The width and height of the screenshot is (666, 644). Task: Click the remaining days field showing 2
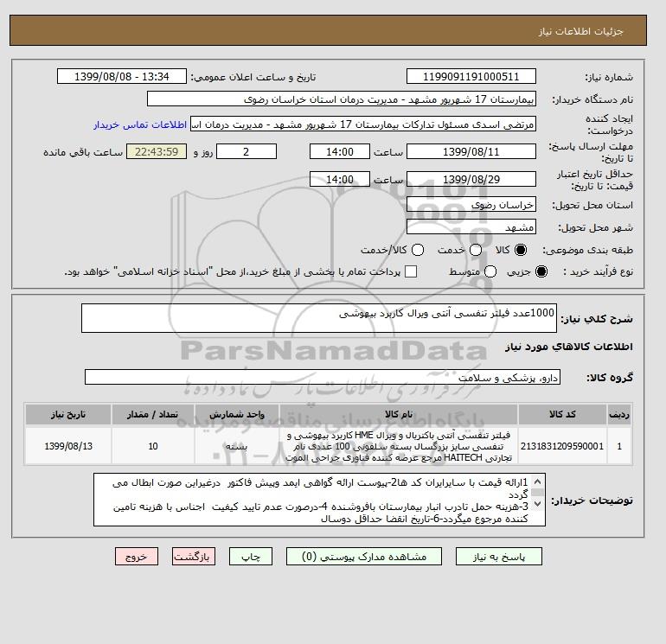point(247,151)
